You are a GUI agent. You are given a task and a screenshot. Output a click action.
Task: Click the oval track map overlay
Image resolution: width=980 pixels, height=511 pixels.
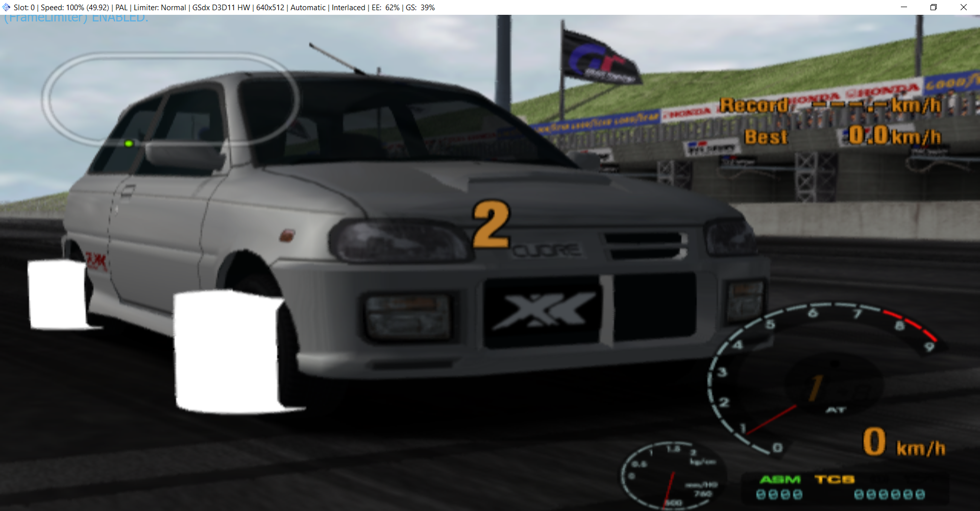click(170, 99)
